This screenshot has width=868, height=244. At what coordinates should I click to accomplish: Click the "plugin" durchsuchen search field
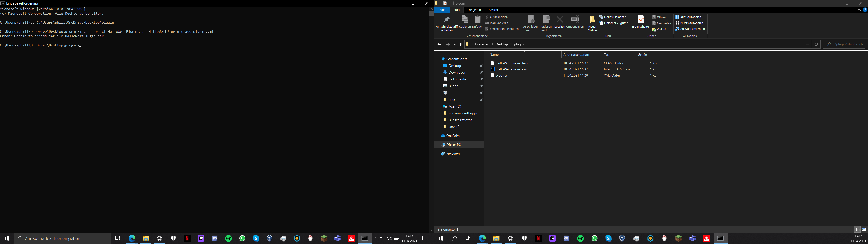(846, 45)
